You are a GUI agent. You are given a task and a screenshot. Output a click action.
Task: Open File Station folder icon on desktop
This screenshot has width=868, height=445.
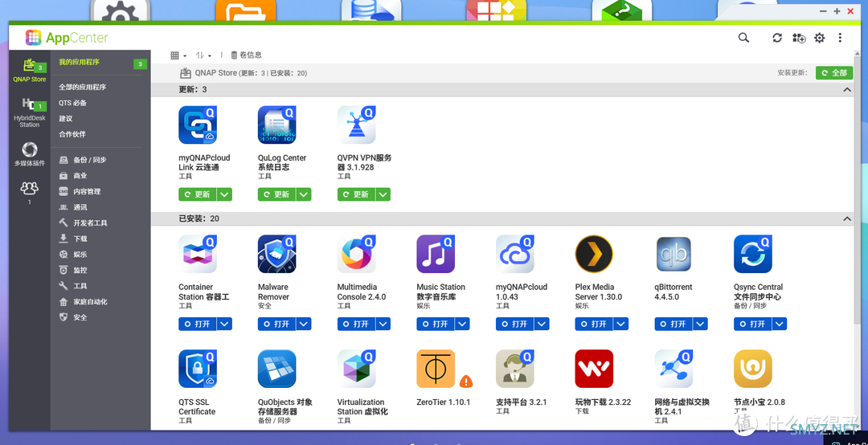[x=246, y=11]
